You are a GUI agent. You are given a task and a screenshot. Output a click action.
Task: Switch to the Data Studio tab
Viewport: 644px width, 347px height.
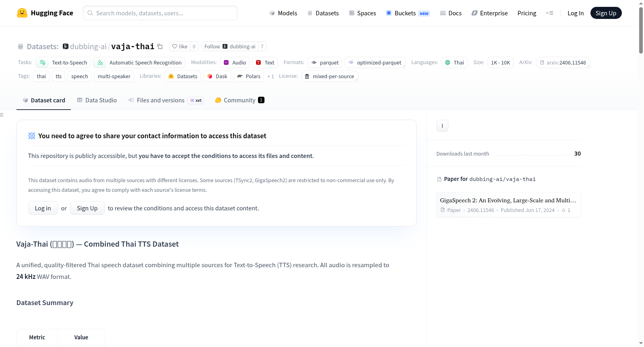(x=97, y=100)
